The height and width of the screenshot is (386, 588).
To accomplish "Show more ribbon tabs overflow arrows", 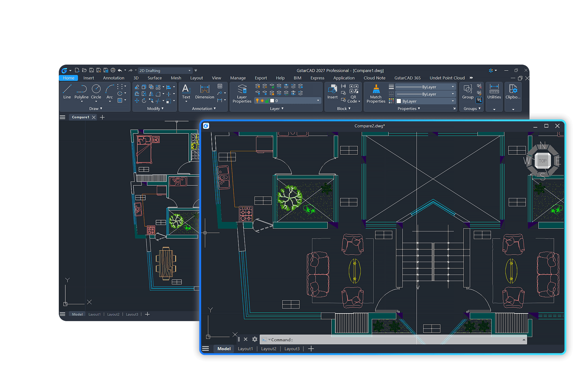I will pos(471,78).
